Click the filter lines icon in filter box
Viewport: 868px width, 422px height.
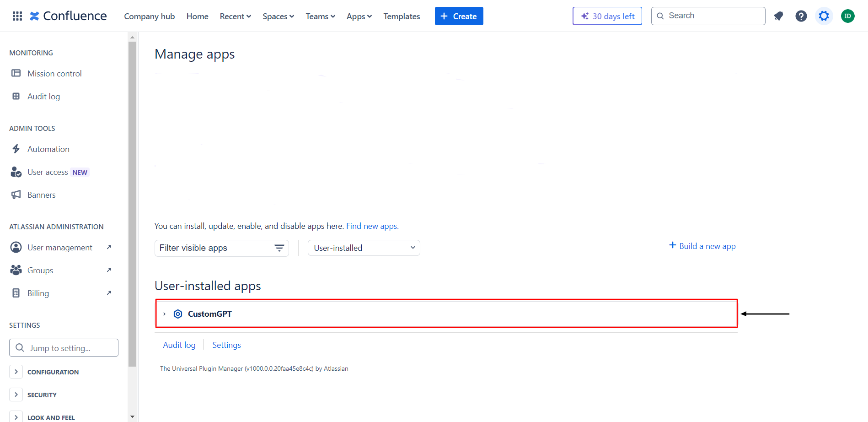click(279, 248)
